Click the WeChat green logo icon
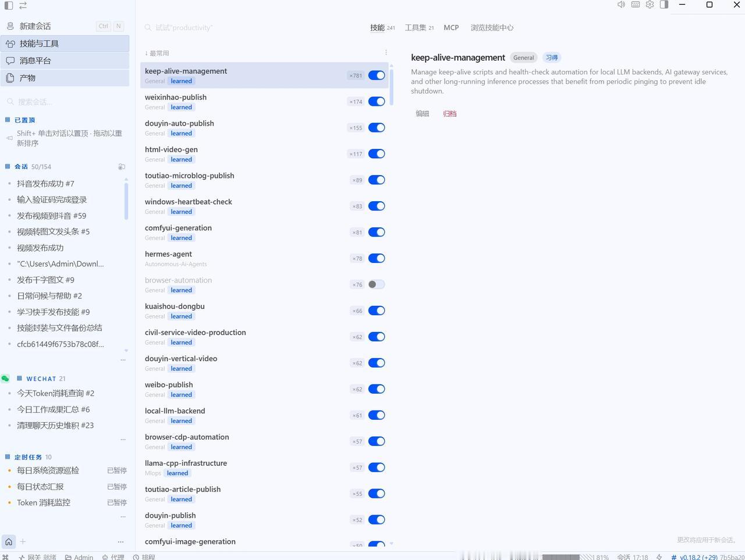The height and width of the screenshot is (560, 745). tap(5, 379)
